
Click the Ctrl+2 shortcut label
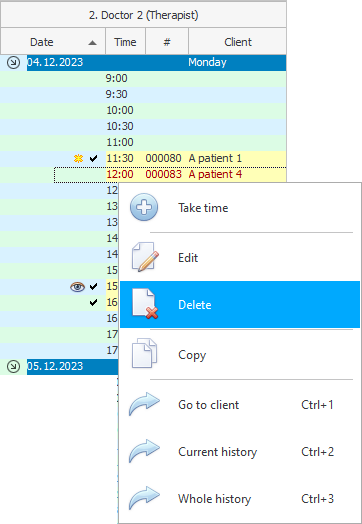click(317, 452)
